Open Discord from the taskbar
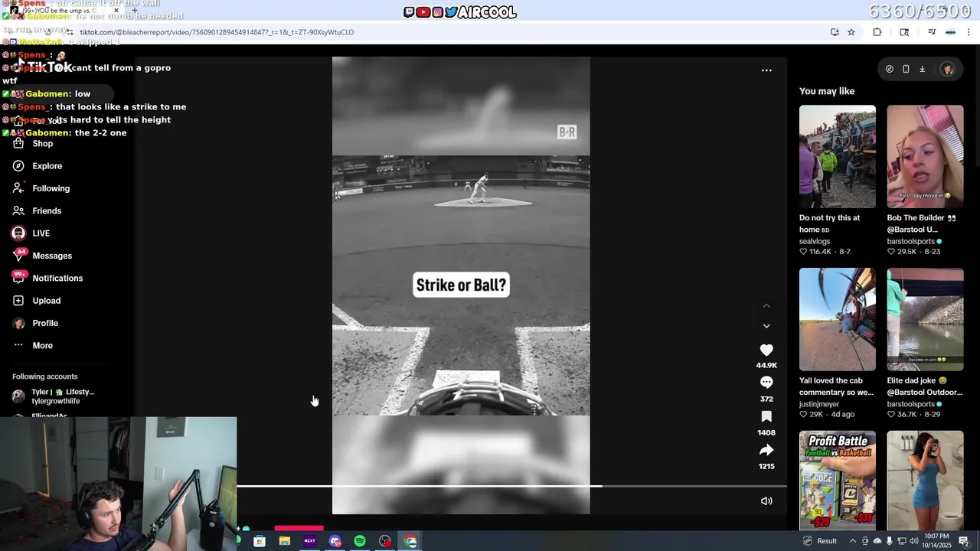Image resolution: width=980 pixels, height=551 pixels. coord(335,541)
